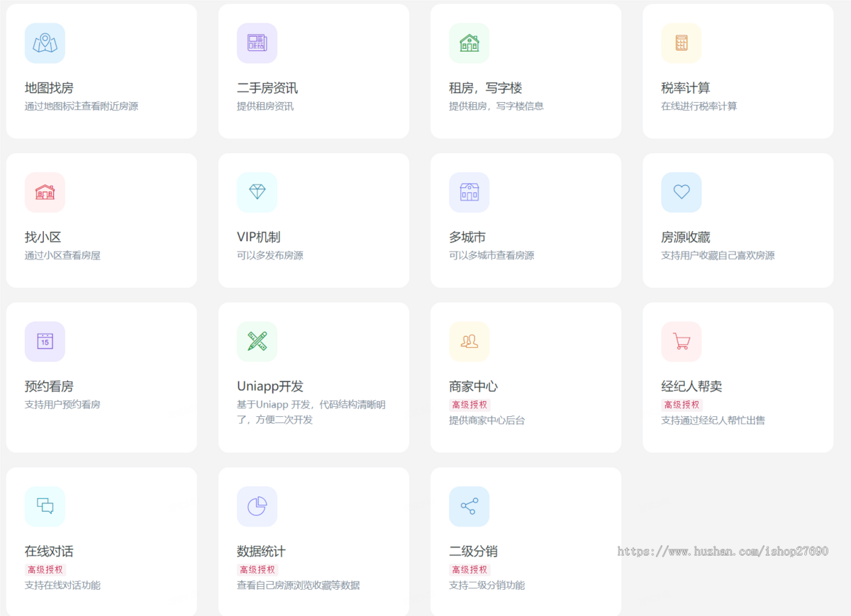Click the 高级授权 tag under 二级分销
Image resolution: width=851 pixels, height=616 pixels.
click(469, 569)
